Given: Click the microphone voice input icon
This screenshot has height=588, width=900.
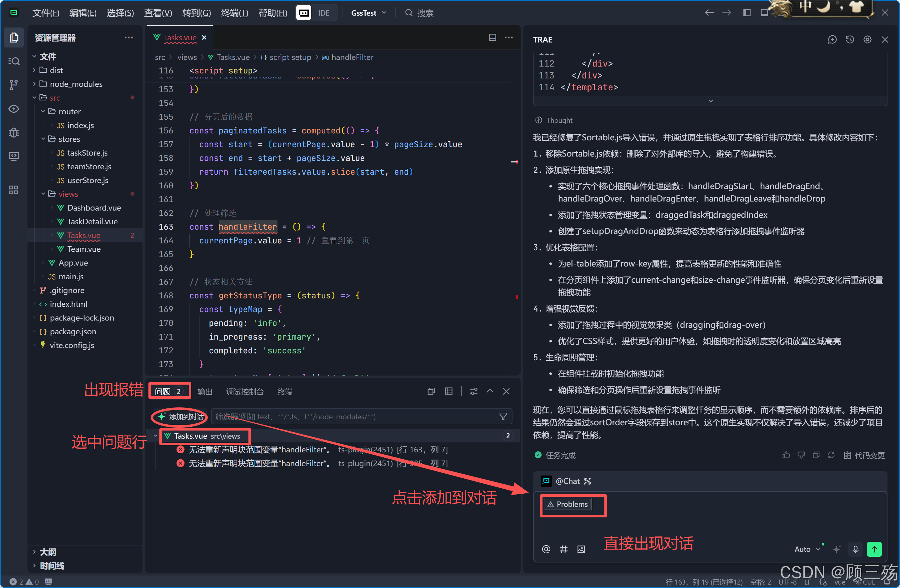Looking at the screenshot, I should [855, 549].
